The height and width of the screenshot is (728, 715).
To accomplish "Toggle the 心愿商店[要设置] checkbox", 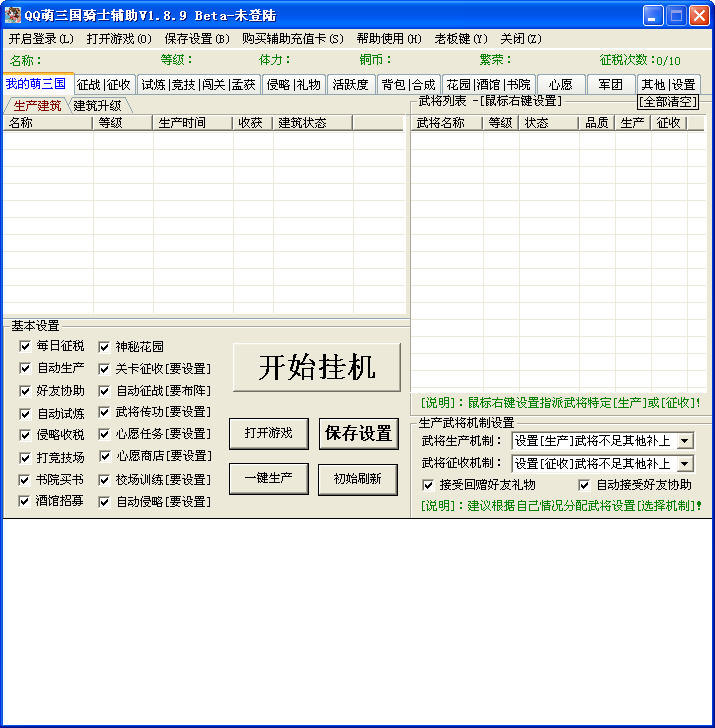I will tap(105, 456).
